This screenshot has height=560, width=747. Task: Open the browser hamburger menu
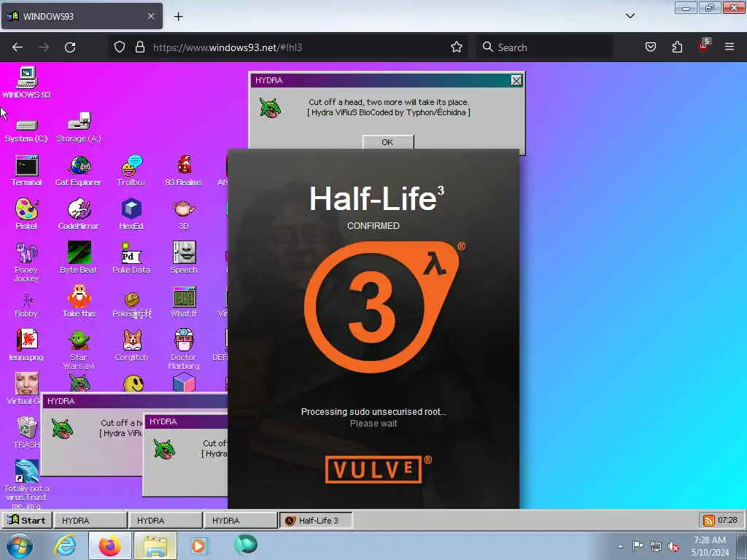[729, 47]
